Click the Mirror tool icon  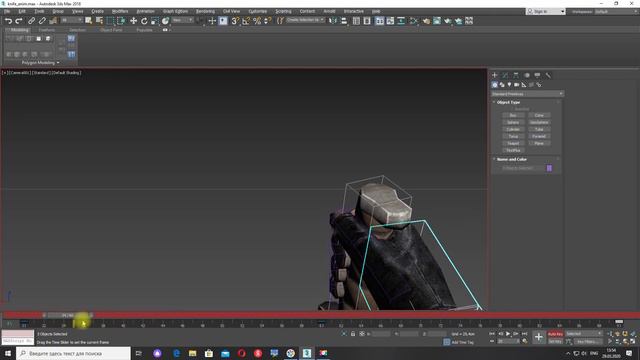(333, 20)
